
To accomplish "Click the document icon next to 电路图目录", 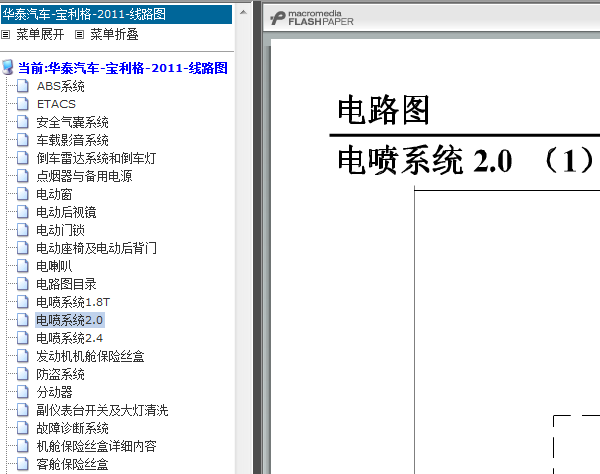I will click(23, 284).
